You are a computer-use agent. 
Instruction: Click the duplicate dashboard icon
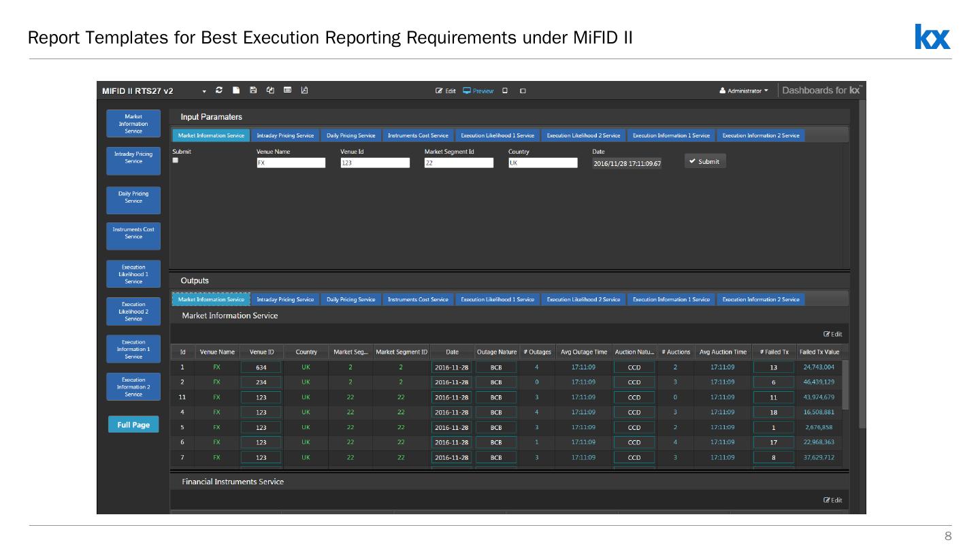(x=270, y=90)
